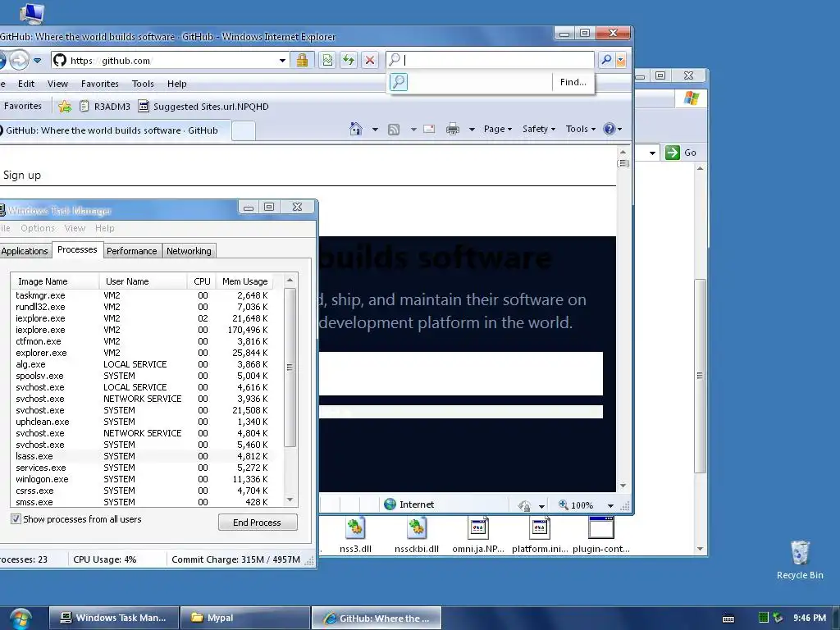The height and width of the screenshot is (630, 840).
Task: Click the Favorites button on favorites bar
Action: pyautogui.click(x=22, y=106)
